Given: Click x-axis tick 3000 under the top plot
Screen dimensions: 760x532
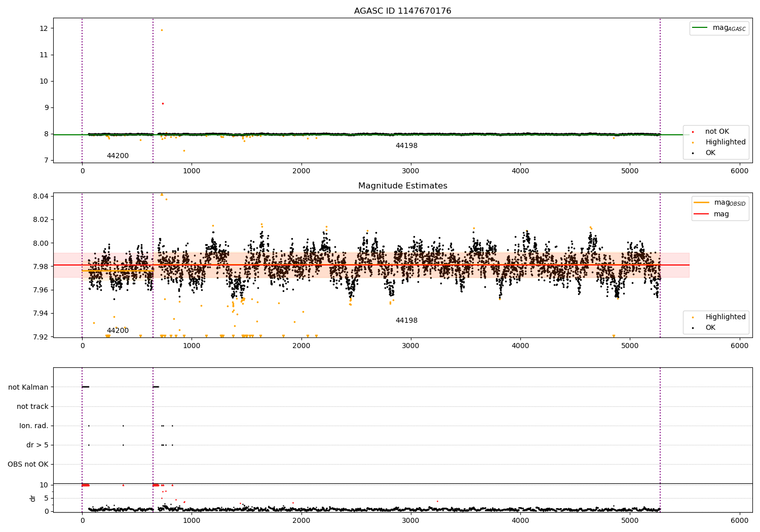Looking at the screenshot, I should (x=410, y=171).
